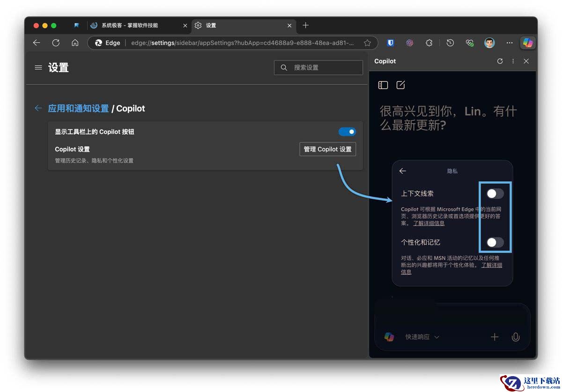Focus the 搜索设置 search field
562x392 pixels.
(318, 68)
